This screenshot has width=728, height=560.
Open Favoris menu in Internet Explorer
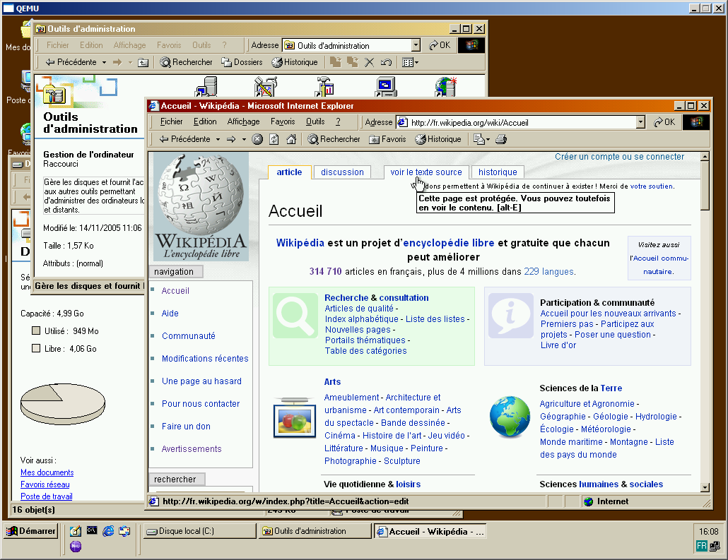pyautogui.click(x=283, y=121)
